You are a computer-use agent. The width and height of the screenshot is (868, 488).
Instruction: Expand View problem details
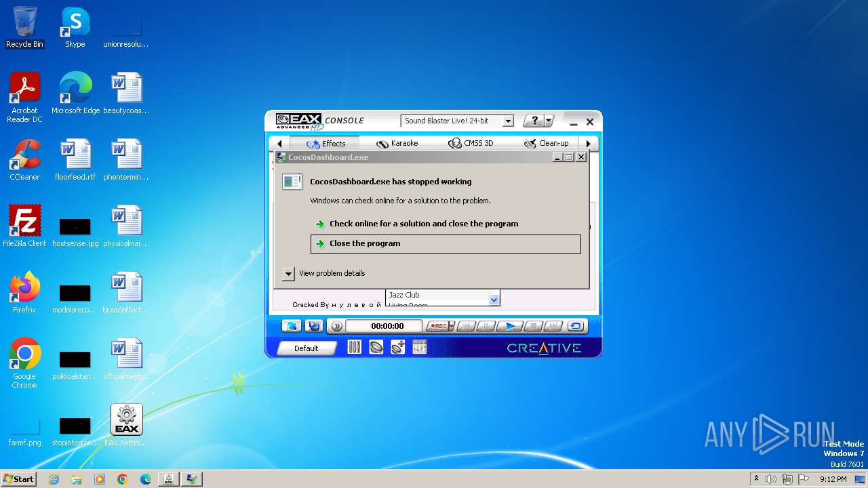tap(289, 273)
